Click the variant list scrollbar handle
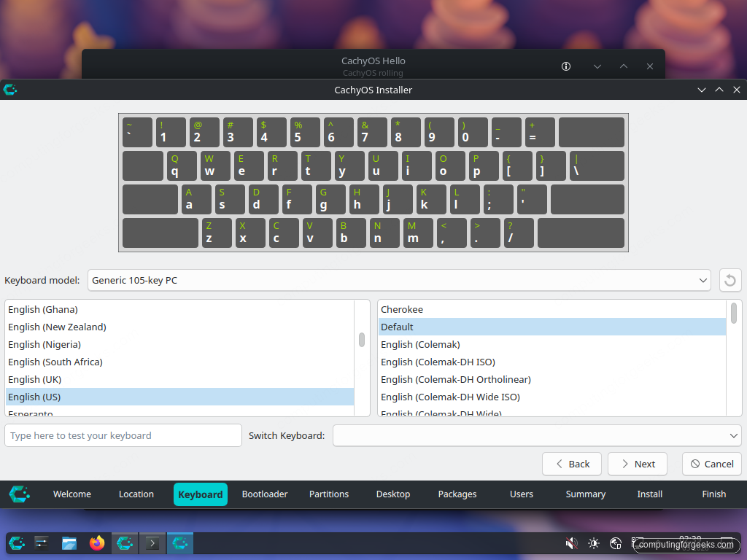The image size is (747, 560). (734, 314)
